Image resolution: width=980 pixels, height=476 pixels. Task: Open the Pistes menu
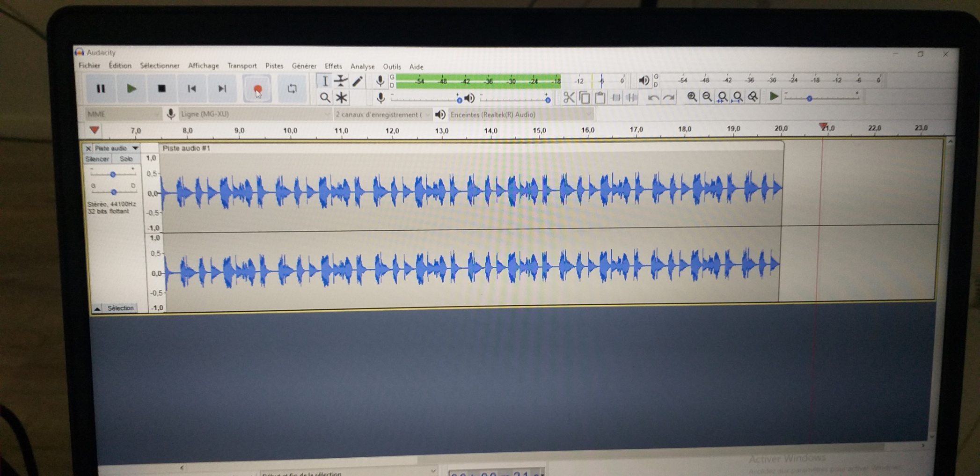pos(274,66)
